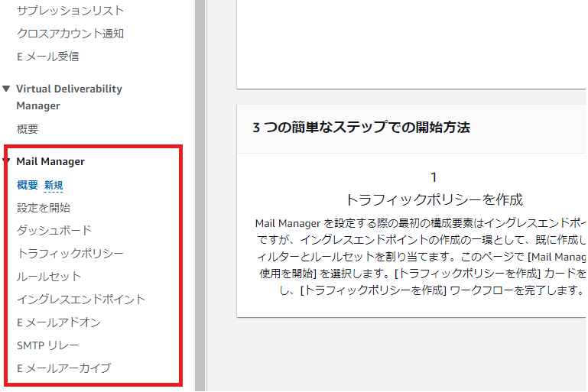Screen dimensions: 588x392
Task: Click step number 1 in the card
Action: 434,177
